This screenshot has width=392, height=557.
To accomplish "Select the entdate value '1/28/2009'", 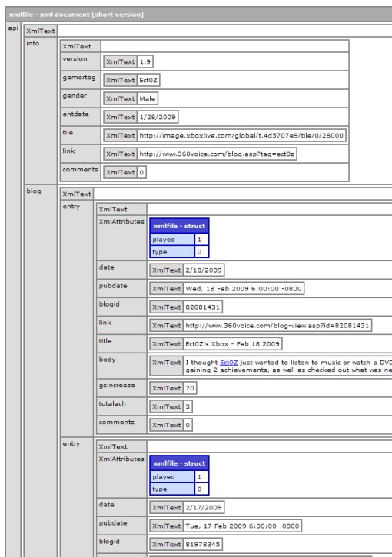I will point(158,118).
